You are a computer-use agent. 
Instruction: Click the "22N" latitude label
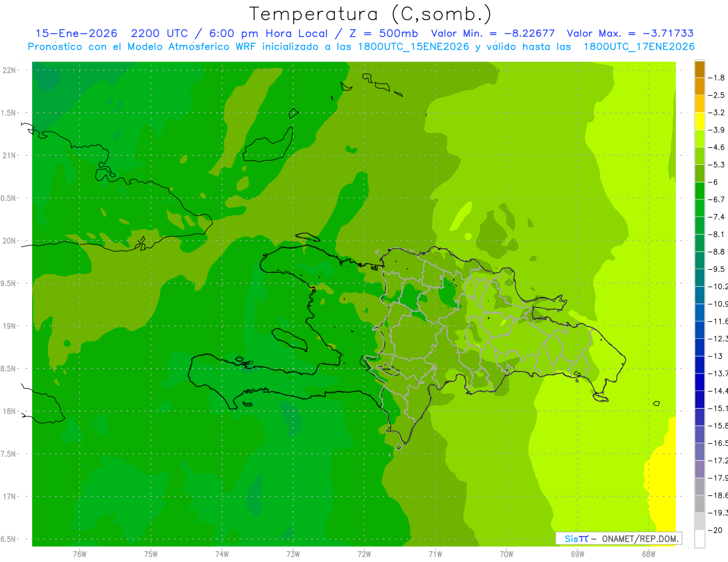[x=10, y=70]
